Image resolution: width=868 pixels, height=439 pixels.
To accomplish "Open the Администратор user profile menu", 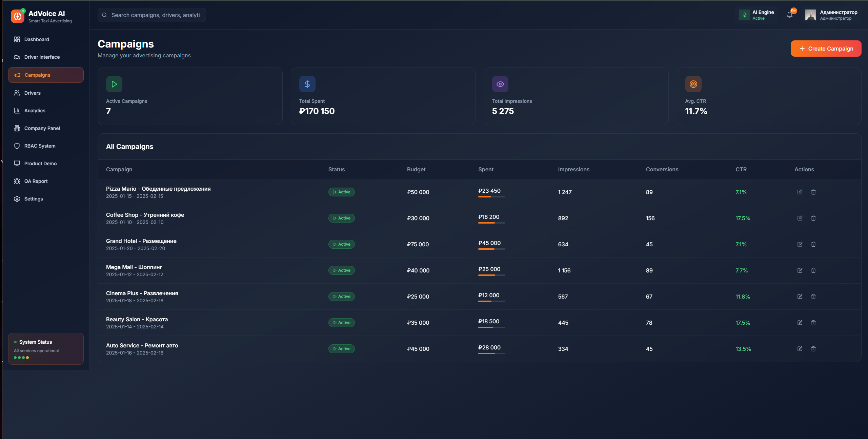I will pyautogui.click(x=832, y=15).
